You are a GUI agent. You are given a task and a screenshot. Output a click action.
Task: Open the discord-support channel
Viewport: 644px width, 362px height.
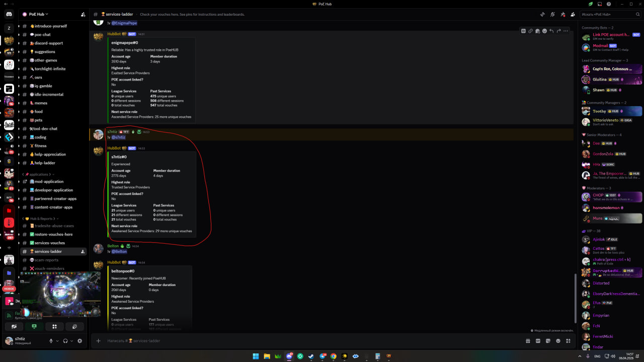54,43
